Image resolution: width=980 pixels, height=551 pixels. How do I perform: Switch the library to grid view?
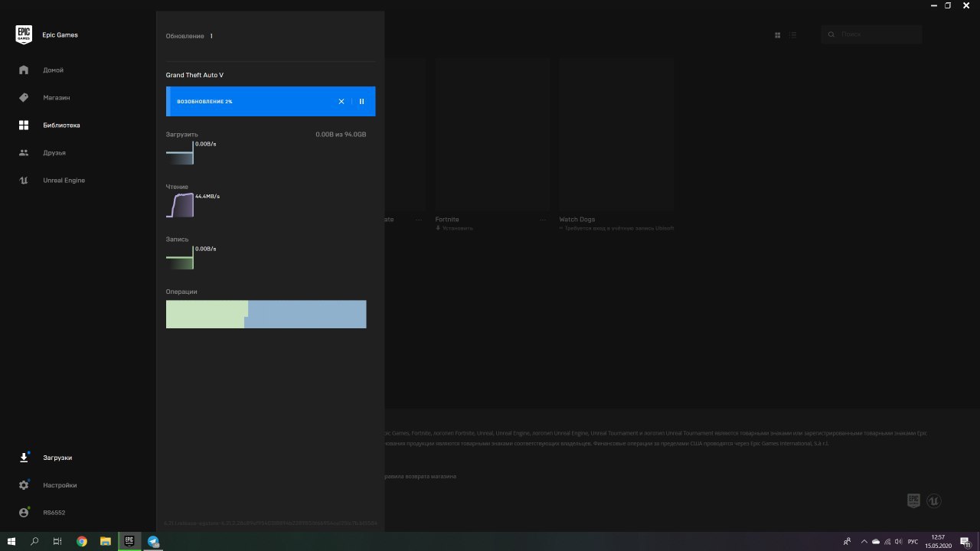point(778,35)
